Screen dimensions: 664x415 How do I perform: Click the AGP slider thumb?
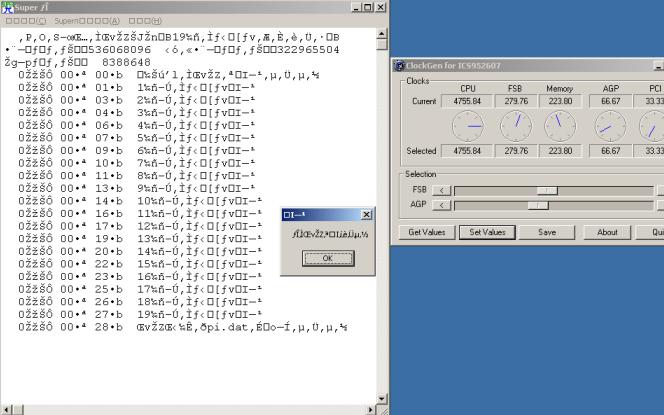pyautogui.click(x=537, y=205)
